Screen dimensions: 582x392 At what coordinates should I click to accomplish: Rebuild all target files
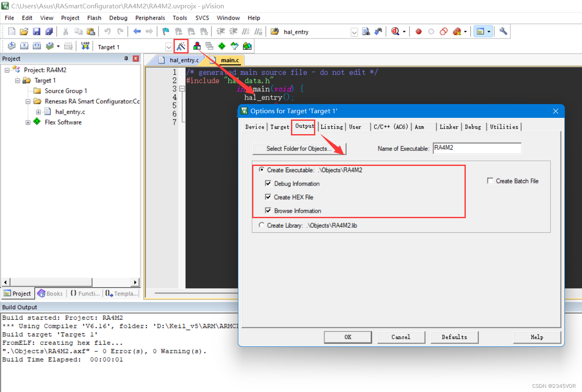pos(37,46)
